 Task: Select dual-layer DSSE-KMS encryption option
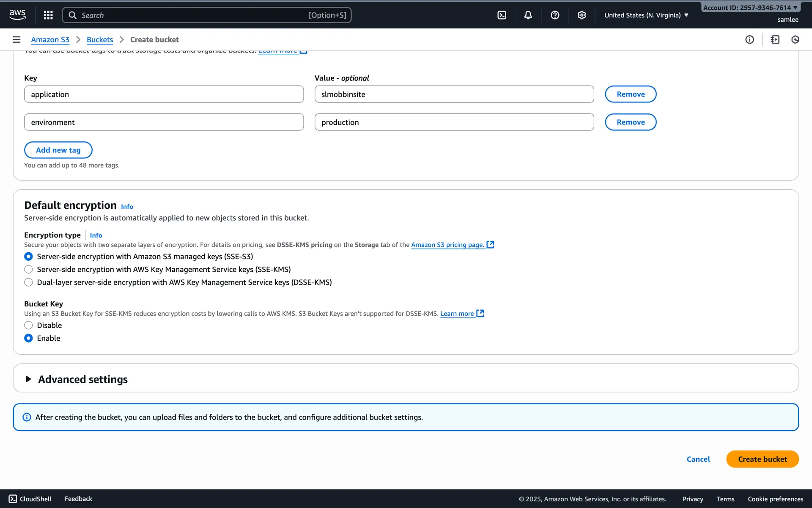coord(28,282)
